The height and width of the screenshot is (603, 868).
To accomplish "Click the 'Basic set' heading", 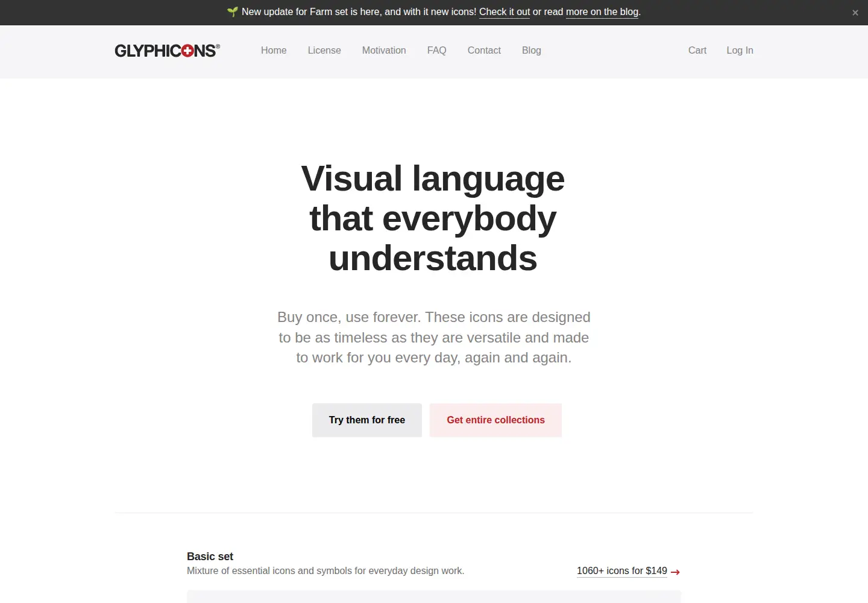I will coord(210,557).
